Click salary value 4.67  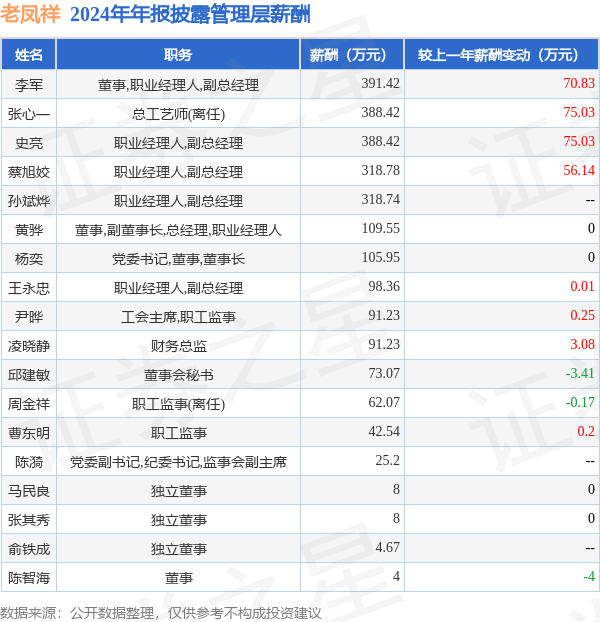(x=387, y=547)
